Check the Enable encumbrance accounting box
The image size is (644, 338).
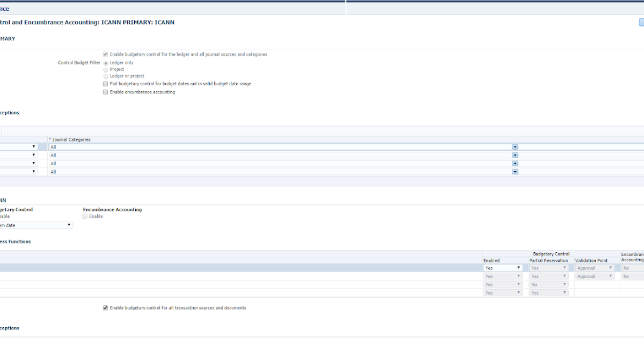pyautogui.click(x=105, y=92)
